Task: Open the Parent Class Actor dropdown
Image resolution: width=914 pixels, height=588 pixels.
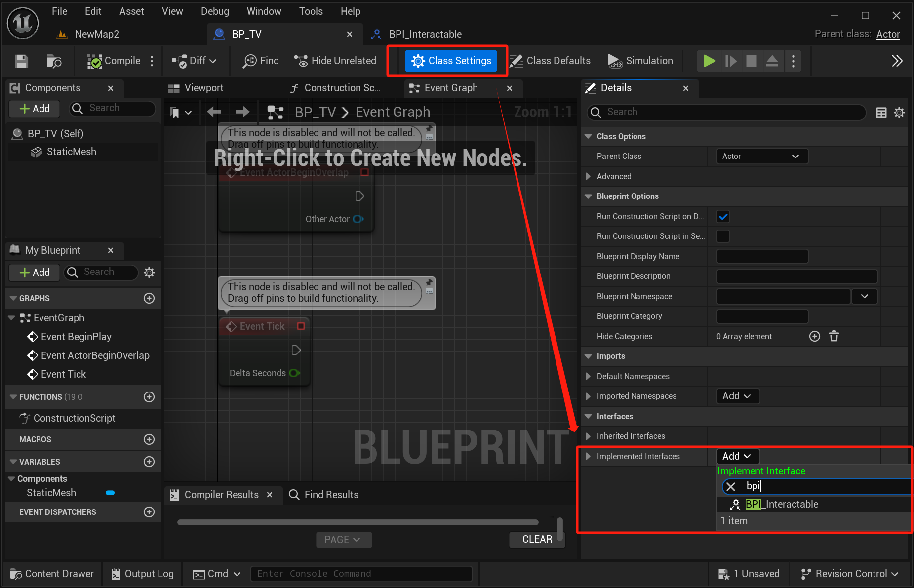Action: pyautogui.click(x=762, y=157)
